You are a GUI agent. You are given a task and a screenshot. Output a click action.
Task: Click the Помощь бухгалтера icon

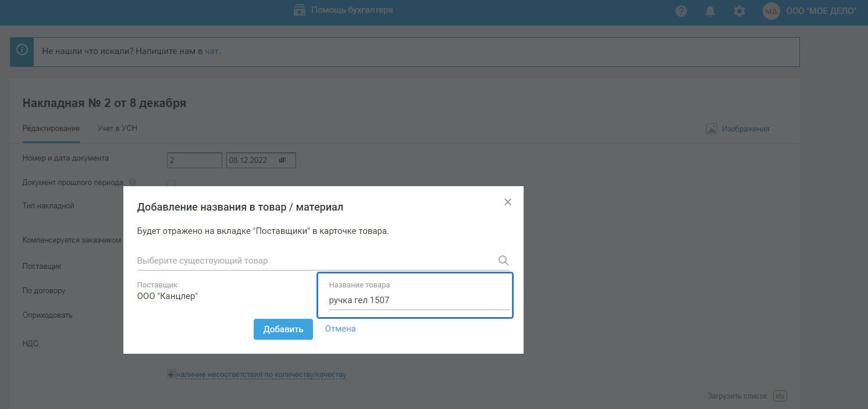300,10
